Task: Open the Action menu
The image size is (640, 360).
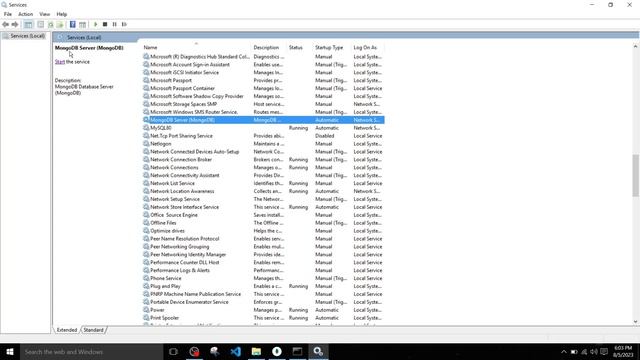Action: point(25,14)
